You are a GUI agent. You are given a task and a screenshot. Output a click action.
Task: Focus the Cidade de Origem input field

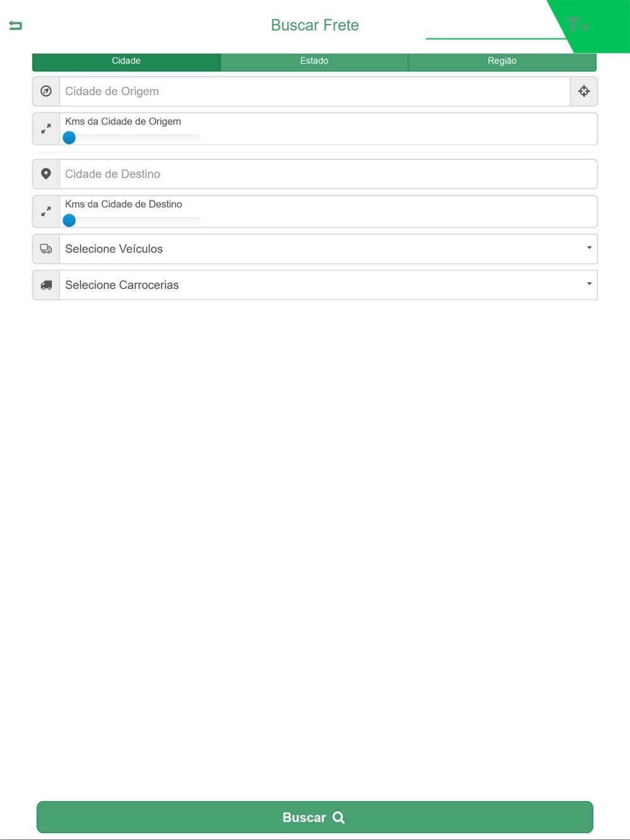pos(315,91)
